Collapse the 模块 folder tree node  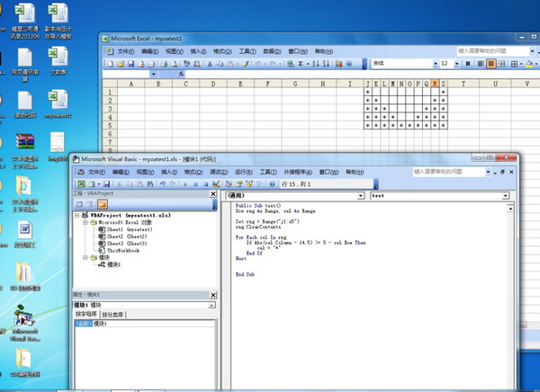(x=85, y=257)
